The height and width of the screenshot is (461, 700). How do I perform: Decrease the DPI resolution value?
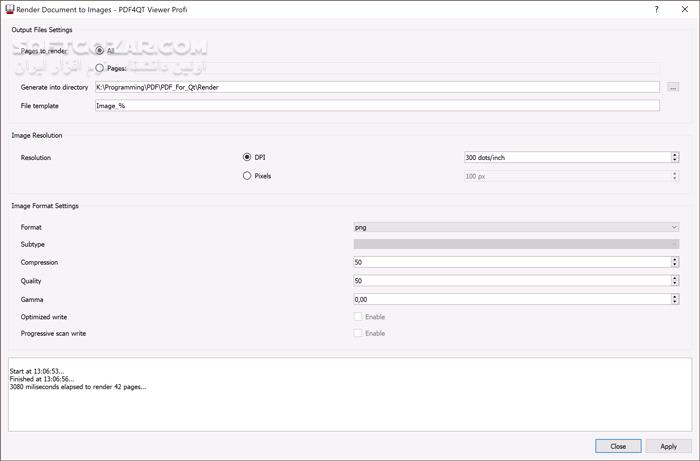pos(675,160)
